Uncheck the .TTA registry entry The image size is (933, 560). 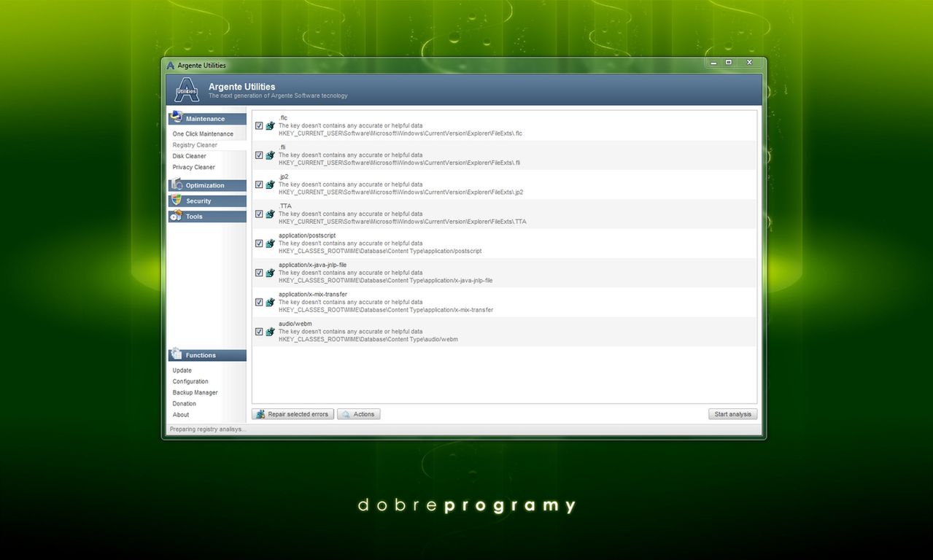(259, 214)
